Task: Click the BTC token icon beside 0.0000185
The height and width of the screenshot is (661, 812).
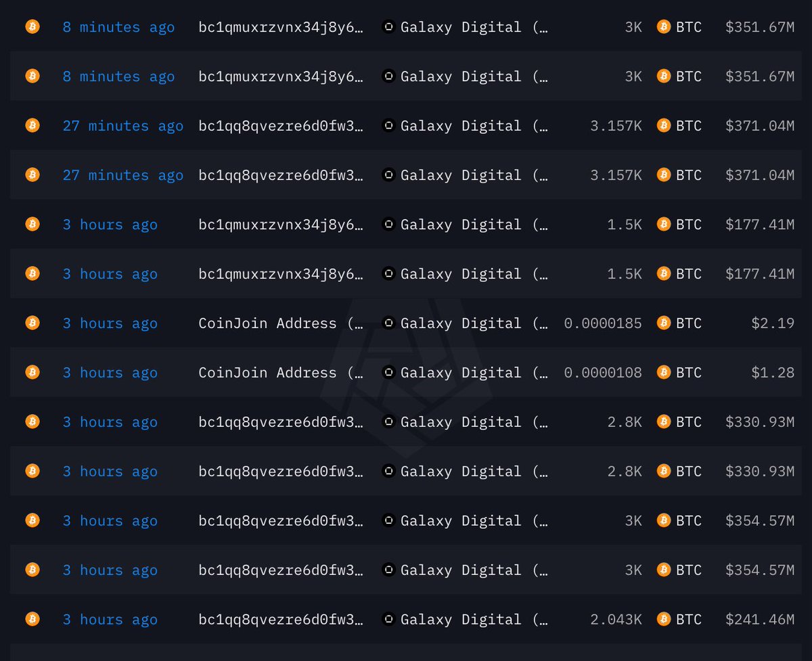Action: [x=664, y=323]
